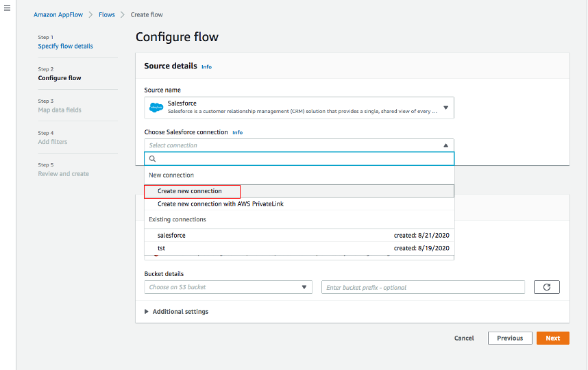The width and height of the screenshot is (588, 370).
Task: Select Create new connection option
Action: point(190,191)
